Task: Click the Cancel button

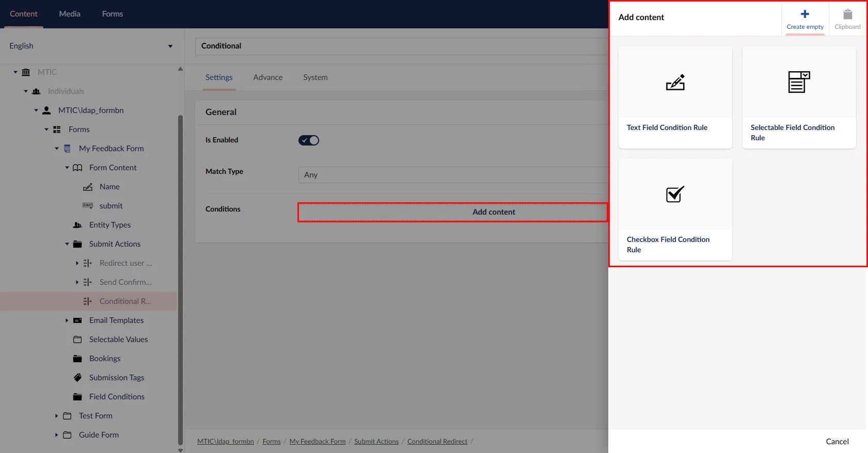Action: [837, 441]
